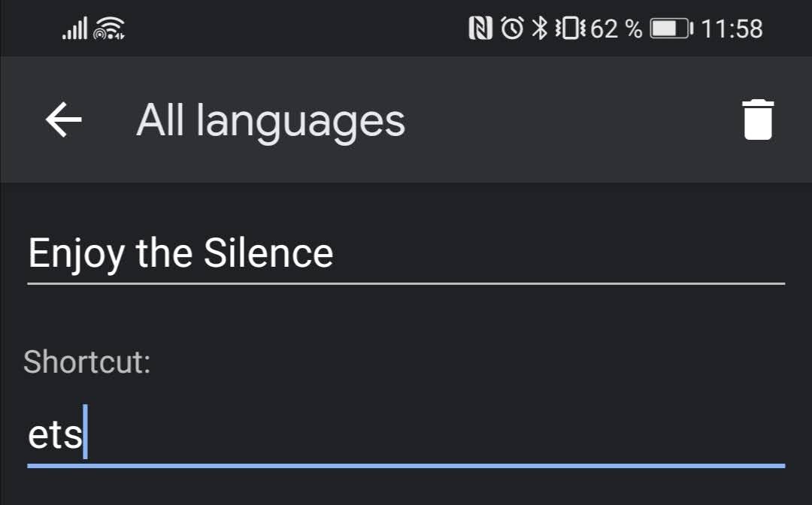Tap the Shortcut label

tap(87, 363)
